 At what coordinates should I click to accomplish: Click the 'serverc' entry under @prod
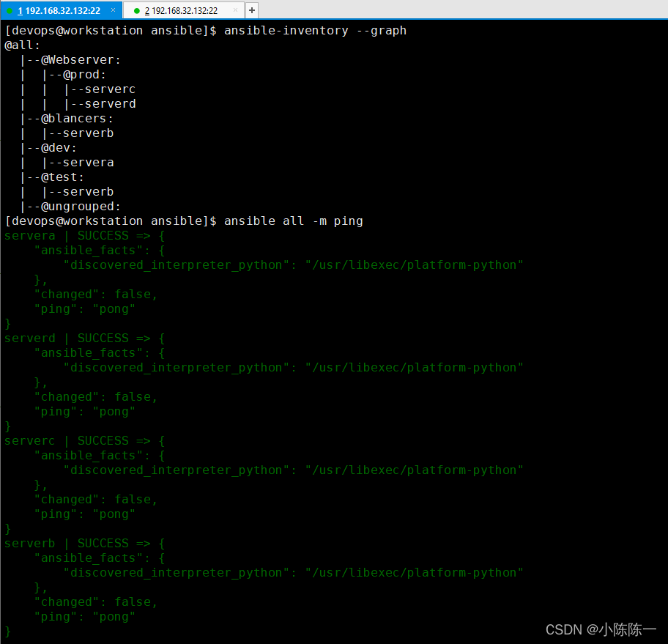(x=110, y=89)
